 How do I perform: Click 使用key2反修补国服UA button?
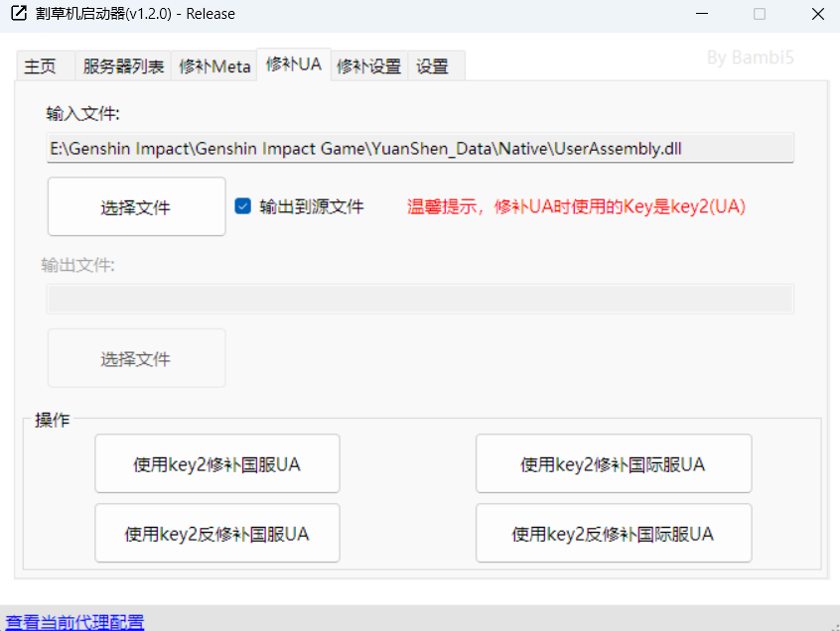pyautogui.click(x=217, y=533)
